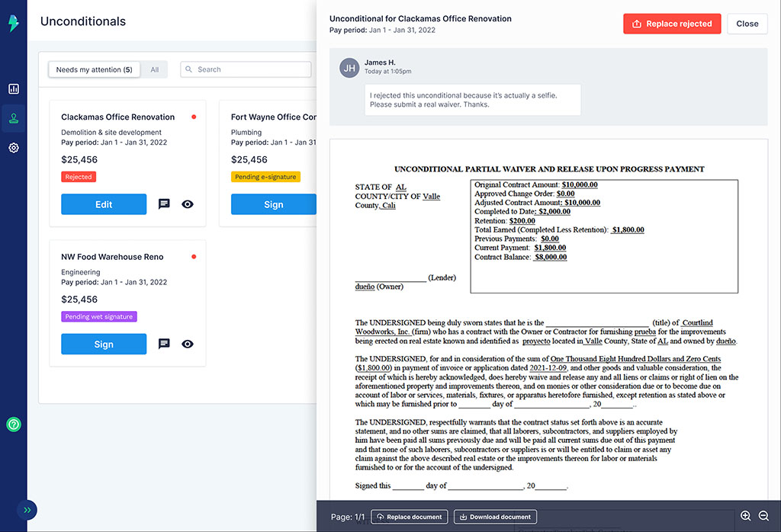Open comments on NW Food Warehouse card
This screenshot has height=532, width=781.
pos(164,345)
